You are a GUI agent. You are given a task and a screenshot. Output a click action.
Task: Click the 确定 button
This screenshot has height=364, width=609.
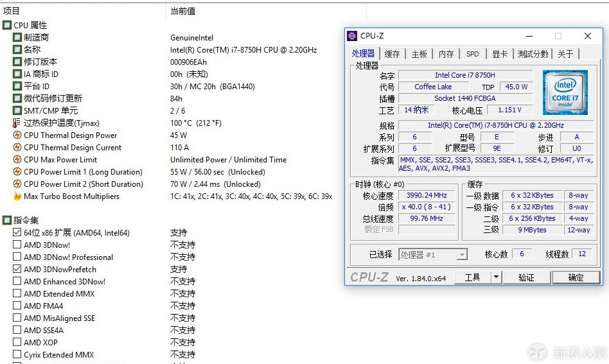576,277
